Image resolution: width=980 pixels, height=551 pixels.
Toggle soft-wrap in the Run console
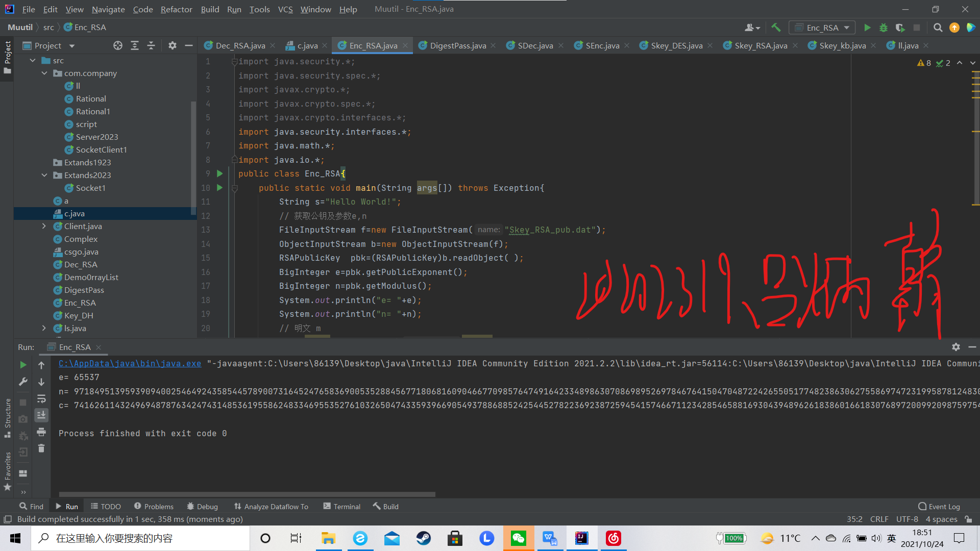click(41, 398)
